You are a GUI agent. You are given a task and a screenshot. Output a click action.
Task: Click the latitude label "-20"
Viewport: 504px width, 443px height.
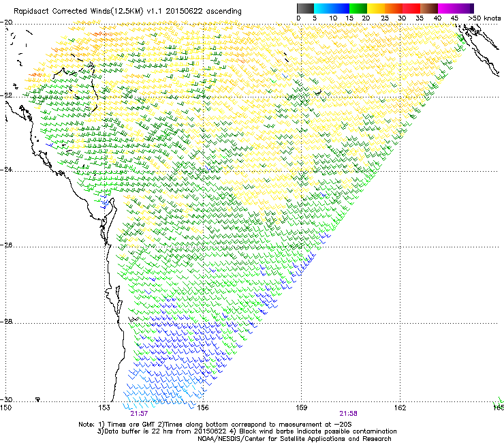click(6, 22)
